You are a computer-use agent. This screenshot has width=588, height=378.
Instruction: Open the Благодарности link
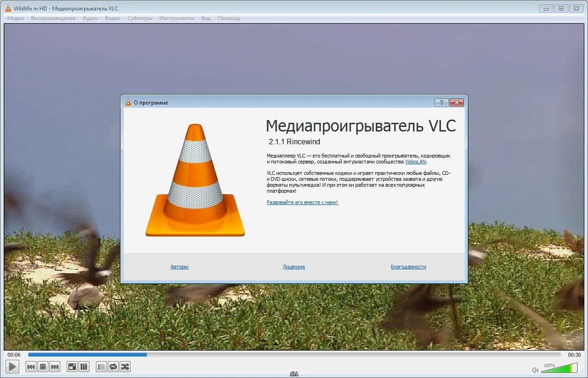point(409,267)
